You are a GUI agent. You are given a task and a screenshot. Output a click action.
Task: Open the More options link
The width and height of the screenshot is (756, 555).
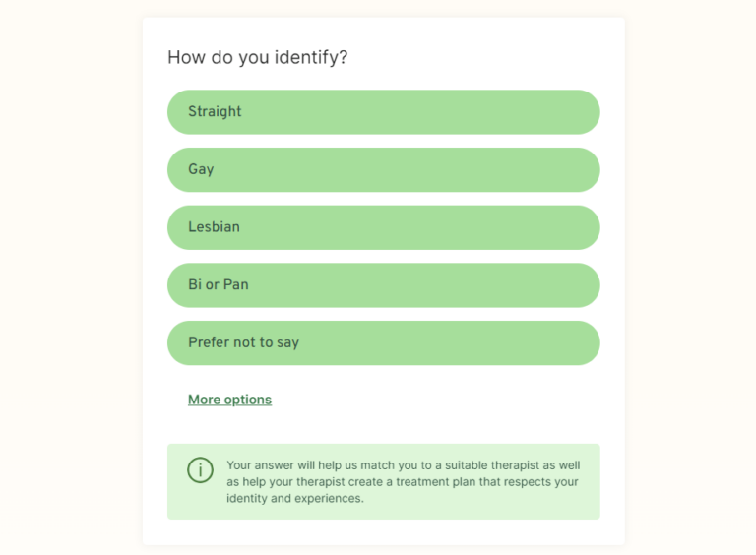229,400
